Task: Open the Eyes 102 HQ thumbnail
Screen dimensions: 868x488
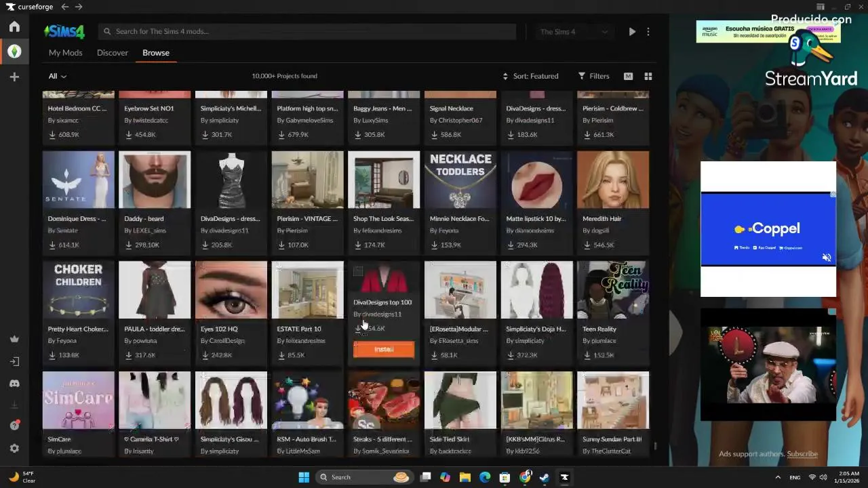Action: click(x=231, y=289)
